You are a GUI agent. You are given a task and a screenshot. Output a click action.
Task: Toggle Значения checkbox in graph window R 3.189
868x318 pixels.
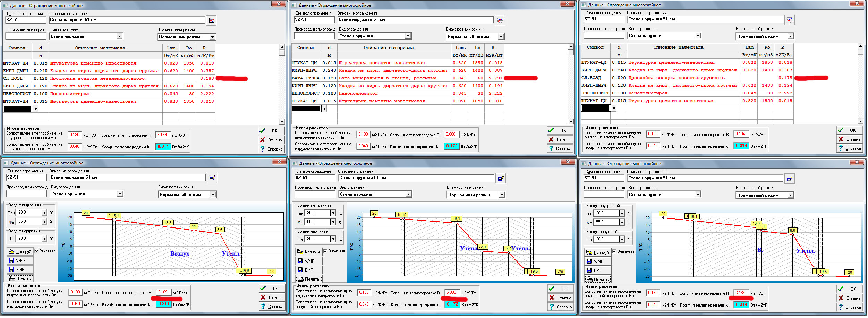[x=37, y=251]
